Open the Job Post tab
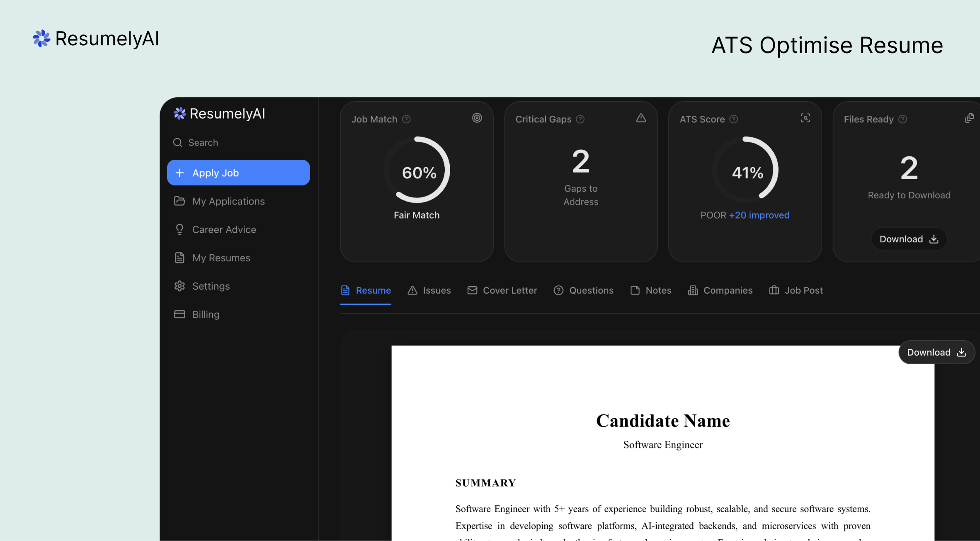 coord(796,290)
